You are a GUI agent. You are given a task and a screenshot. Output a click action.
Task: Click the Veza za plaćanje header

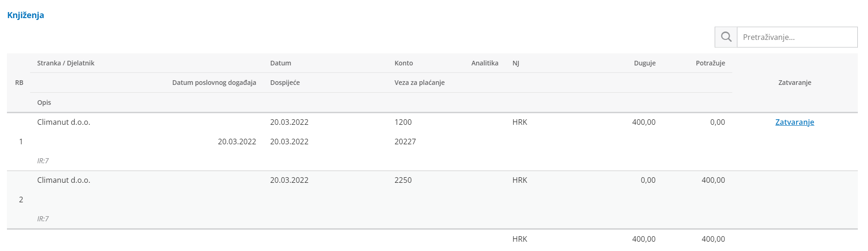pyautogui.click(x=419, y=83)
